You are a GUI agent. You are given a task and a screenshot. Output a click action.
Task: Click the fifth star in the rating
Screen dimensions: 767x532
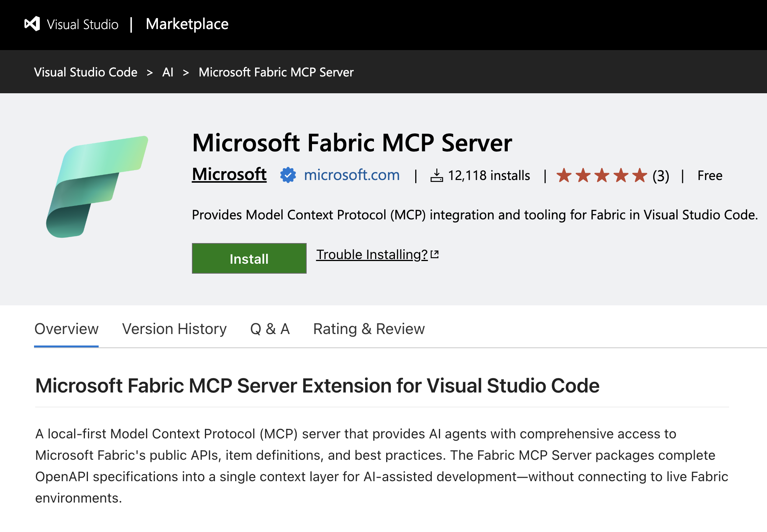[x=639, y=175]
